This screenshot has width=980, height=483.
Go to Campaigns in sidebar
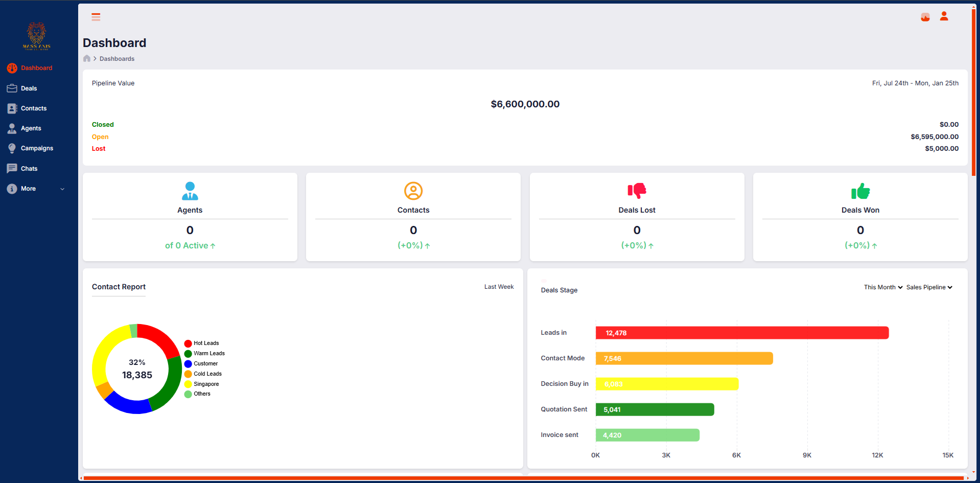37,148
